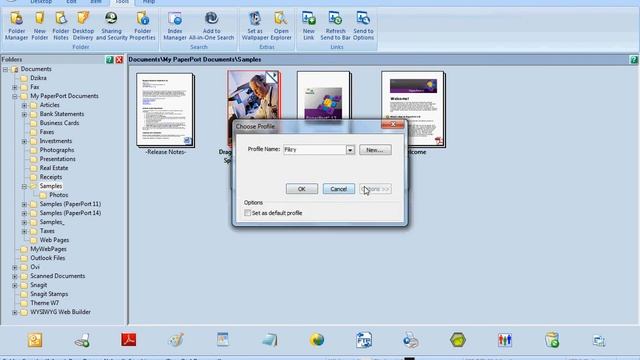Close the Folders pane with red X
Viewport: 640px width, 360px height.
tap(119, 60)
